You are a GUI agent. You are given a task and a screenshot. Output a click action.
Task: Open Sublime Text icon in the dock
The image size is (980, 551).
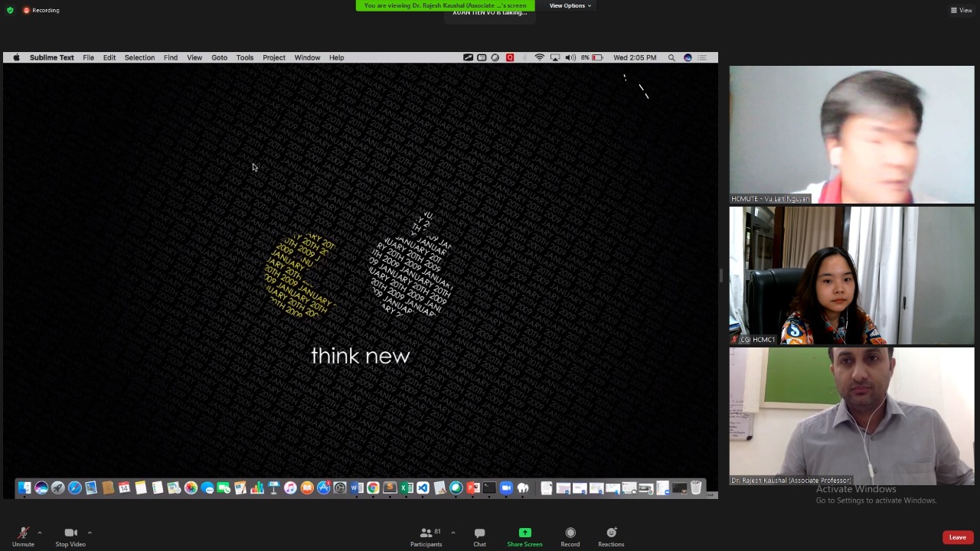(x=390, y=488)
